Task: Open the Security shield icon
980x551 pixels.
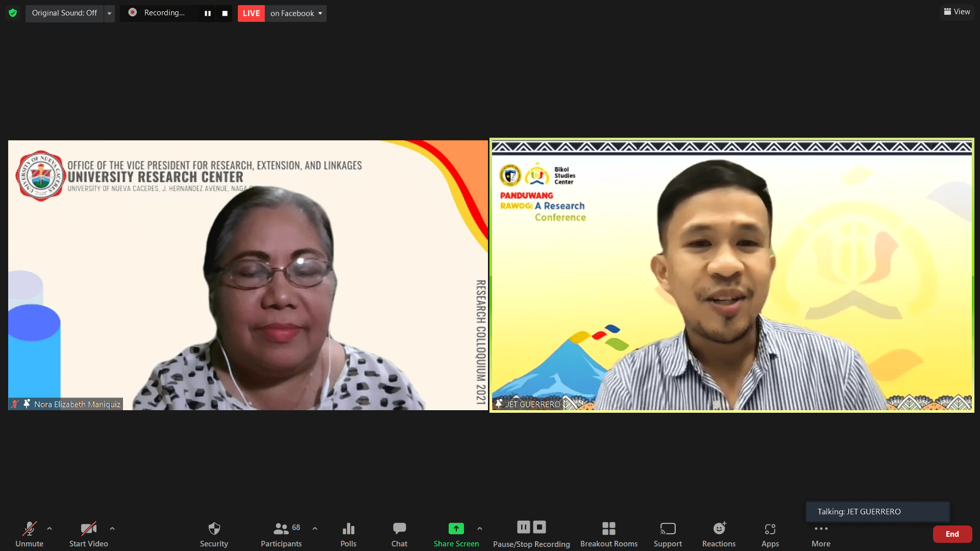Action: tap(214, 529)
